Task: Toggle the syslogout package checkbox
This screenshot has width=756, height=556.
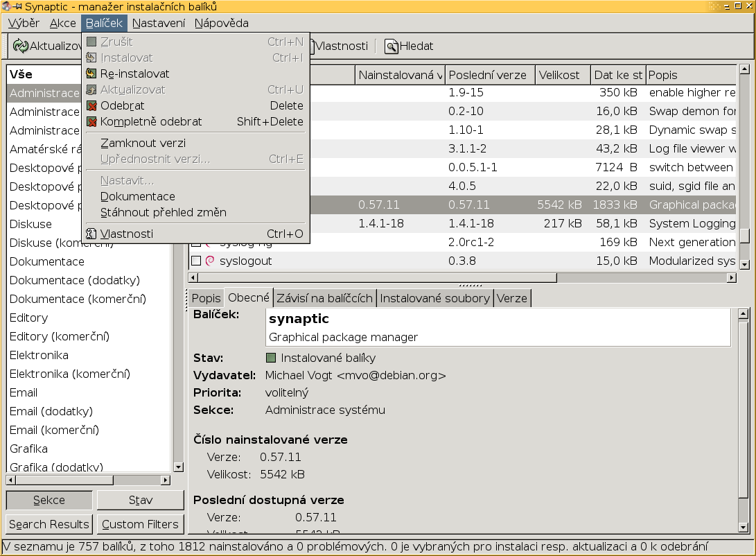Action: [x=195, y=261]
